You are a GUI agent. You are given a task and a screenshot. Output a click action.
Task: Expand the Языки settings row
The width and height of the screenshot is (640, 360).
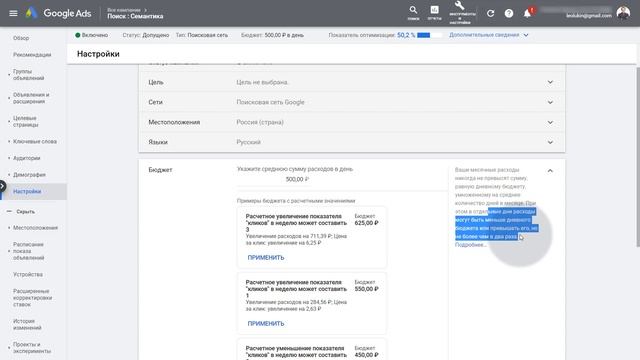(x=352, y=142)
